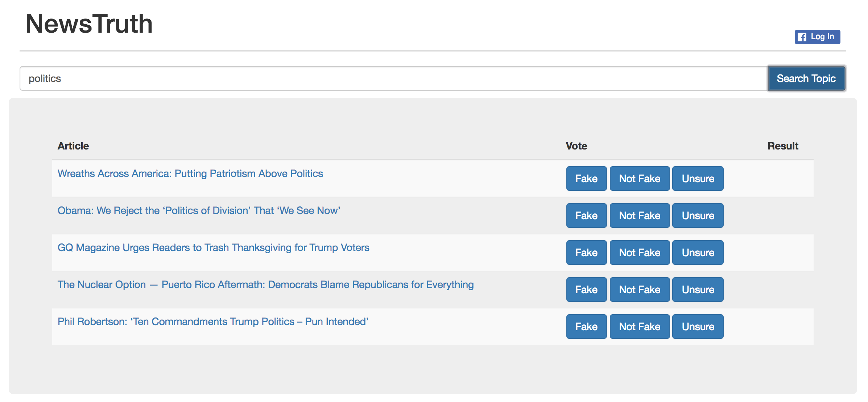Mark Obama article as Unsure
The height and width of the screenshot is (402, 868).
[x=697, y=216]
